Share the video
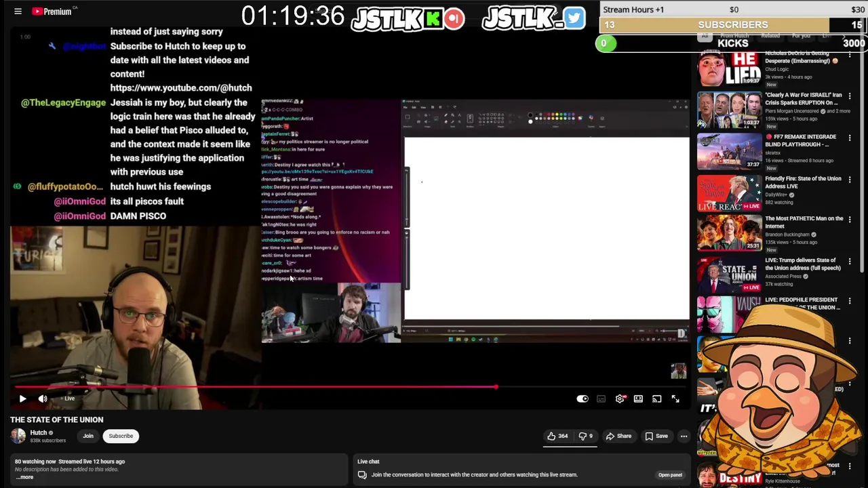 click(618, 436)
